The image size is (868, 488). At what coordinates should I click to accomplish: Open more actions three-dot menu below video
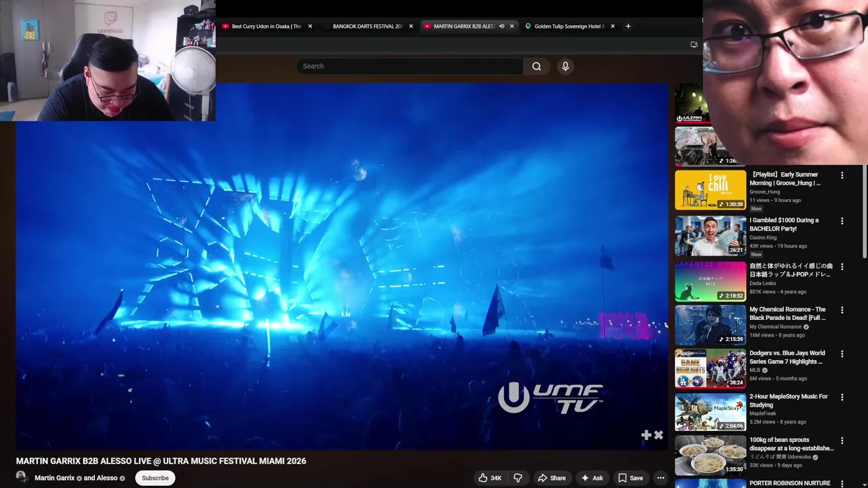coord(660,478)
